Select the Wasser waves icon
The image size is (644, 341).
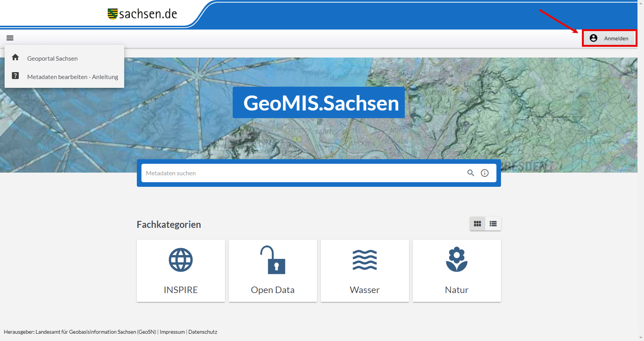pyautogui.click(x=365, y=260)
